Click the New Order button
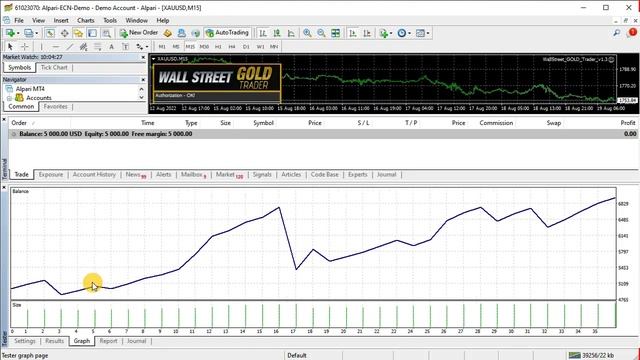Screen dimensions: 640x360 pos(139,33)
